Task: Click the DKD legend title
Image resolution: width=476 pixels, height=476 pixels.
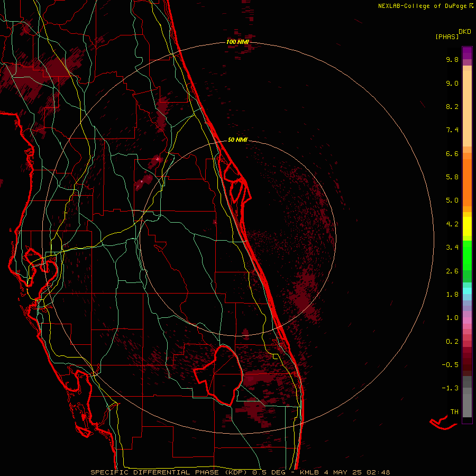Action: tap(464, 32)
